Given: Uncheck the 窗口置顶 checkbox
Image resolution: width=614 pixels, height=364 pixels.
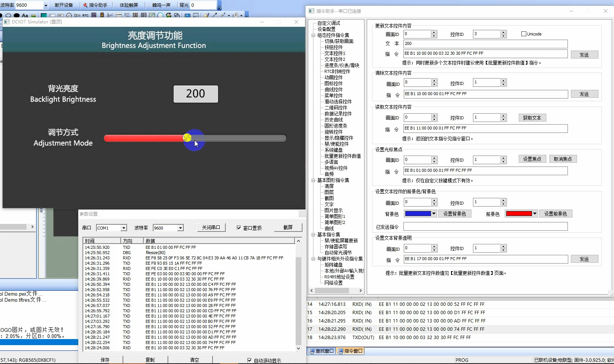Looking at the screenshot, I should (x=239, y=228).
